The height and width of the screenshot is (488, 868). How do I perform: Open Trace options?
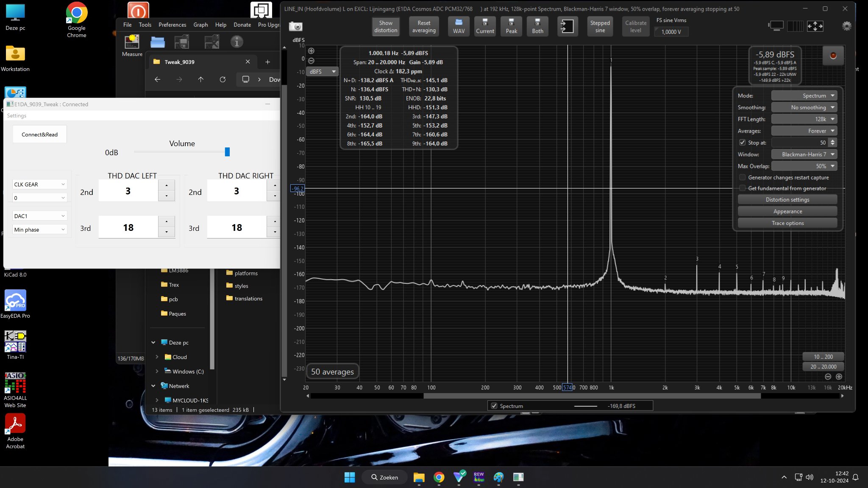(x=787, y=223)
